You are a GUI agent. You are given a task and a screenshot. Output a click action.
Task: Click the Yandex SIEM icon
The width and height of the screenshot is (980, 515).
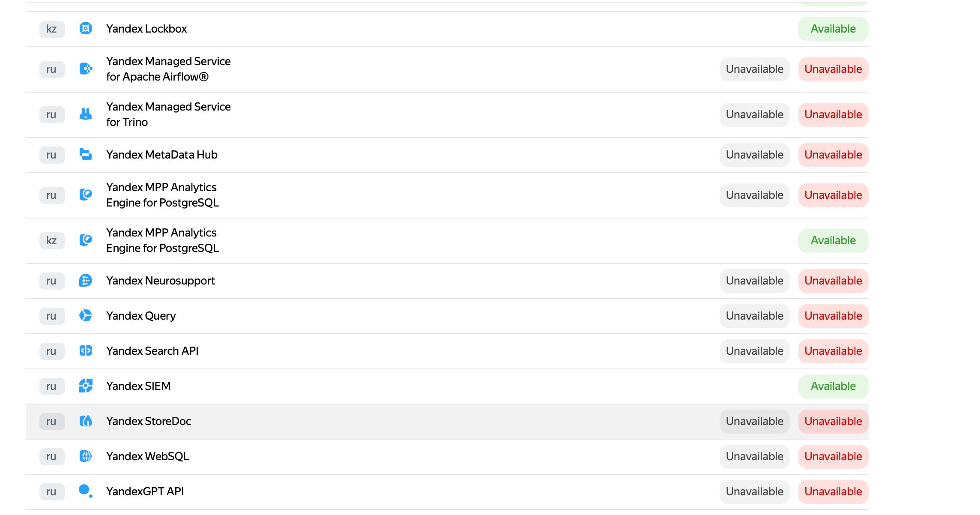pyautogui.click(x=86, y=386)
